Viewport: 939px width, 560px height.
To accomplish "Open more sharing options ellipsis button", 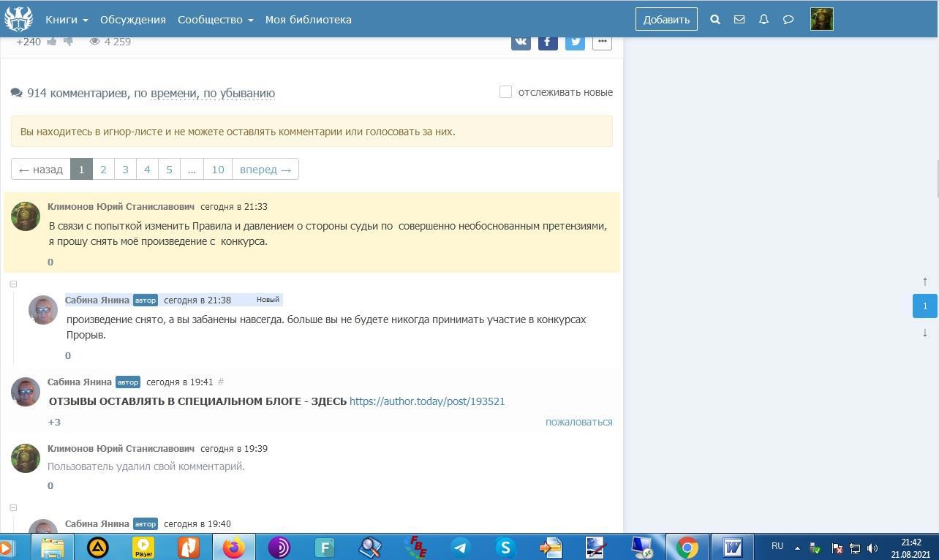I will [x=602, y=42].
